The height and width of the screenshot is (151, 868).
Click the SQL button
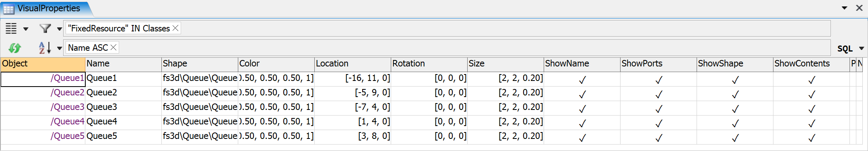[x=845, y=49]
